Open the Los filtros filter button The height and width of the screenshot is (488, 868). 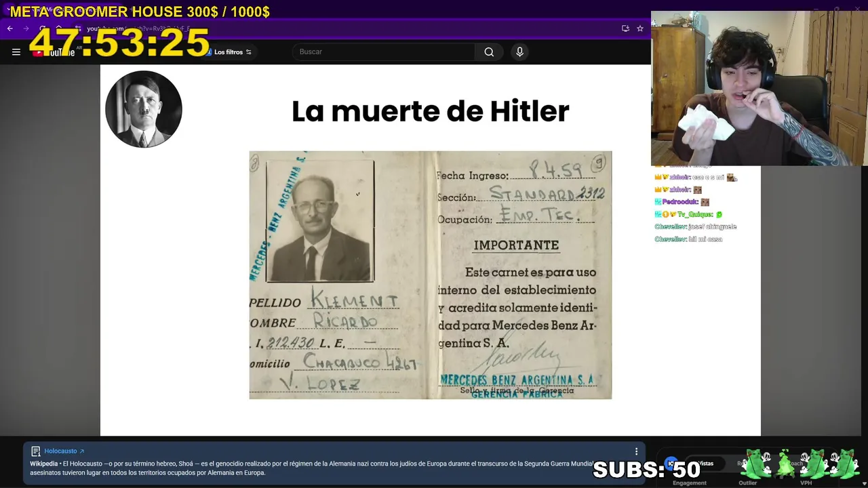[229, 52]
